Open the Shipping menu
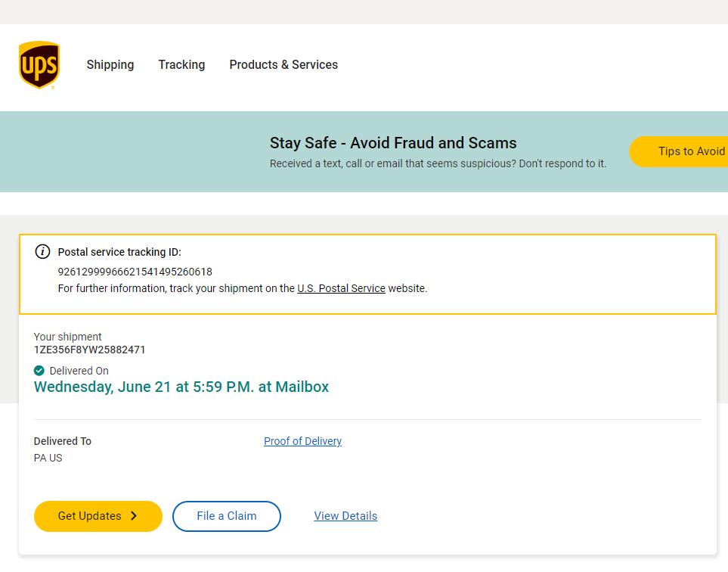The image size is (728, 572). [110, 65]
